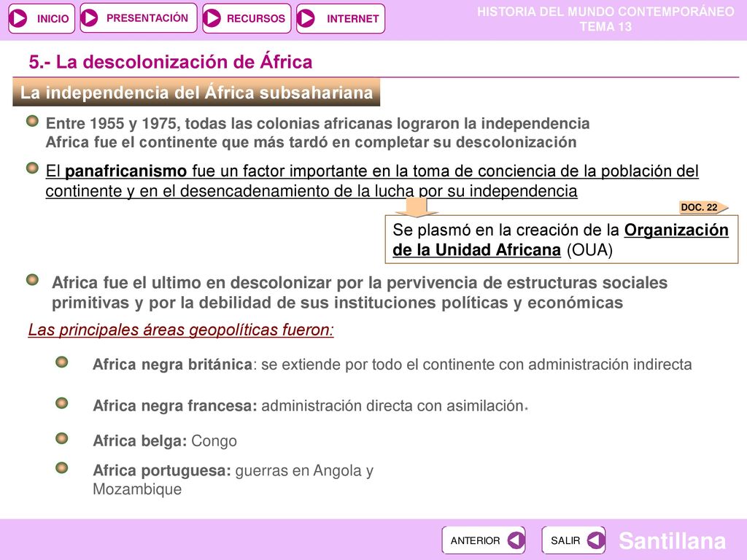
Task: Click the underlined panafricanismo word
Action: [x=125, y=171]
